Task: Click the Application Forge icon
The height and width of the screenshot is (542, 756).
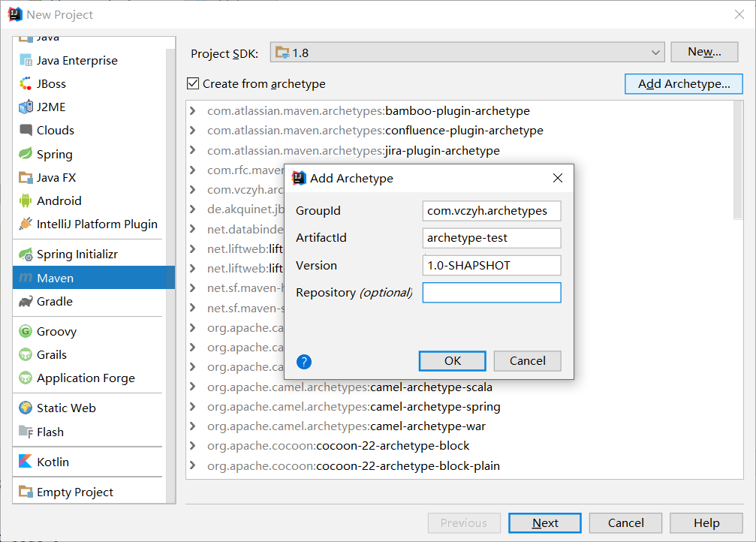Action: (26, 378)
